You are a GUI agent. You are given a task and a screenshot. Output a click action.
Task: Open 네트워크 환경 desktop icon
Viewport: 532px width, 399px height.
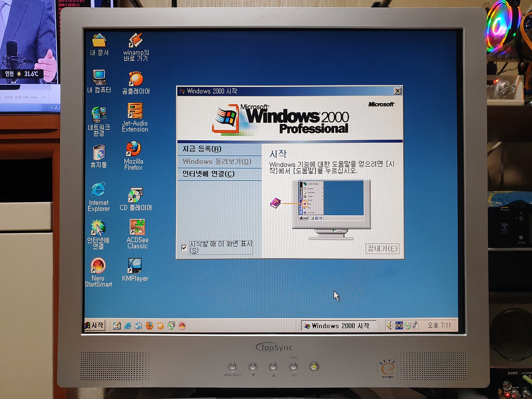[x=99, y=121]
